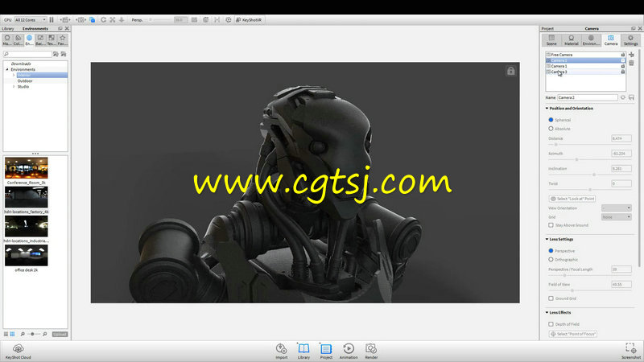This screenshot has height=362, width=644.
Task: Select the Spherical radio button
Action: 551,120
